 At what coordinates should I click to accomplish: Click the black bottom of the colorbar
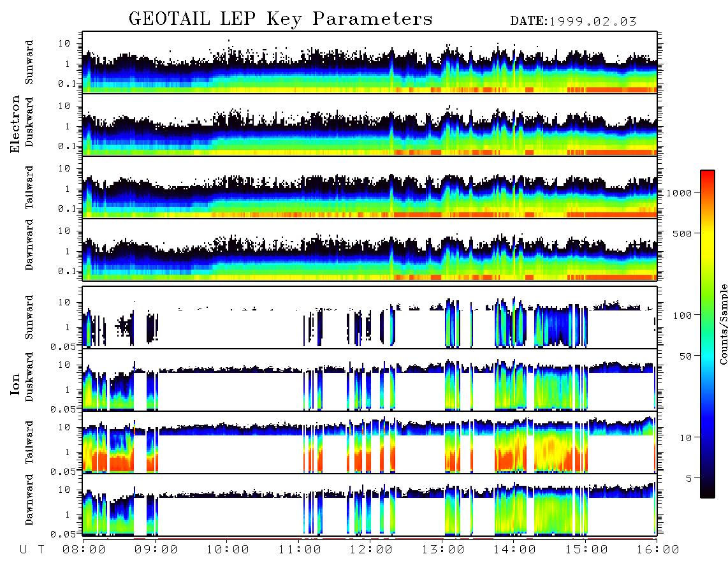click(x=707, y=492)
